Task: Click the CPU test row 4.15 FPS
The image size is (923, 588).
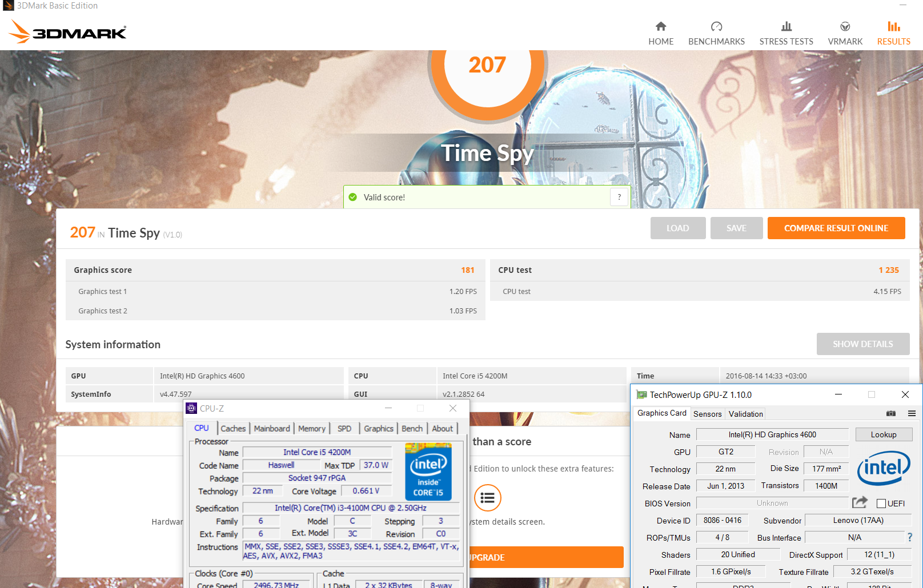Action: pyautogui.click(x=700, y=291)
